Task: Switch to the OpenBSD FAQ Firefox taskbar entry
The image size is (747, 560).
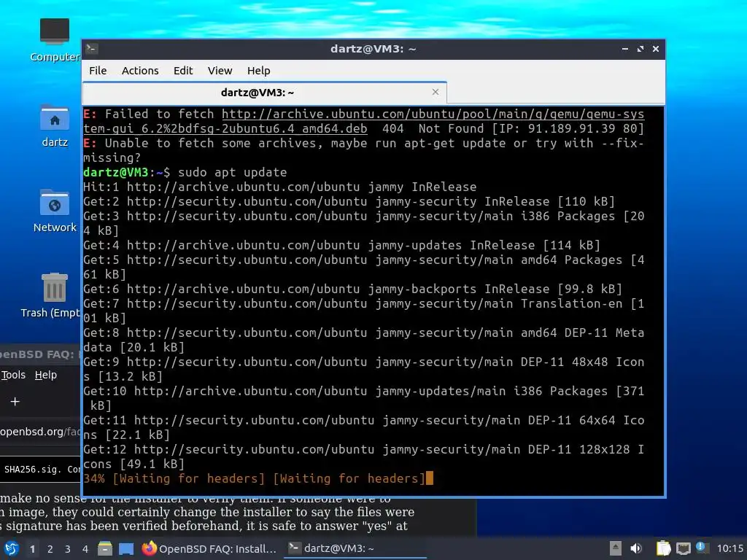Action: (209, 548)
